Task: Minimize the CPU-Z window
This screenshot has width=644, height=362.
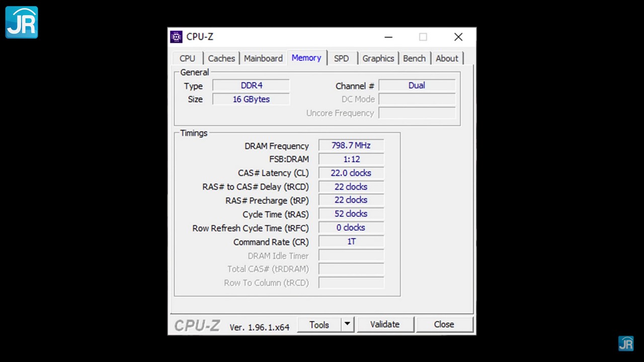Action: tap(388, 37)
